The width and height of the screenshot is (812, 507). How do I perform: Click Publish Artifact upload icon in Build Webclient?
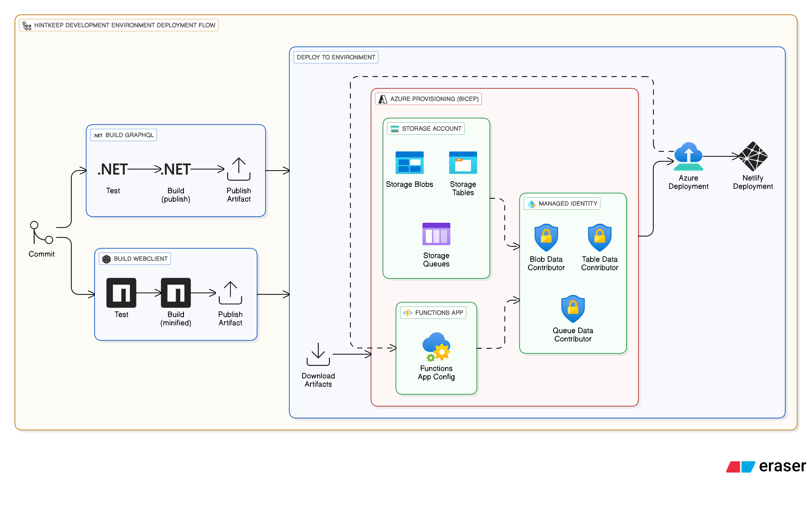coord(231,293)
